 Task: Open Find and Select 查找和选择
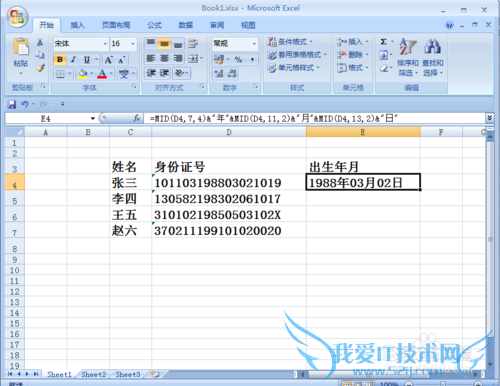pyautogui.click(x=433, y=57)
